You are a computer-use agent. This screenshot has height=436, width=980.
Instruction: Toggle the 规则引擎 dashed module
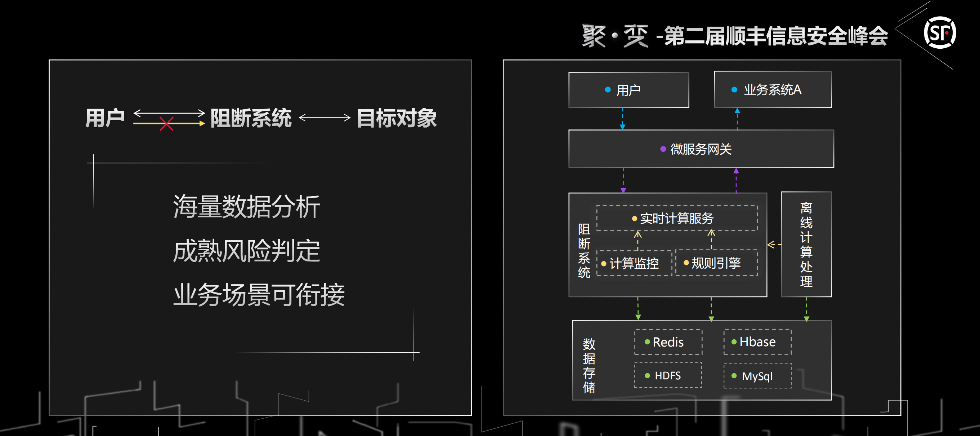pos(717,263)
